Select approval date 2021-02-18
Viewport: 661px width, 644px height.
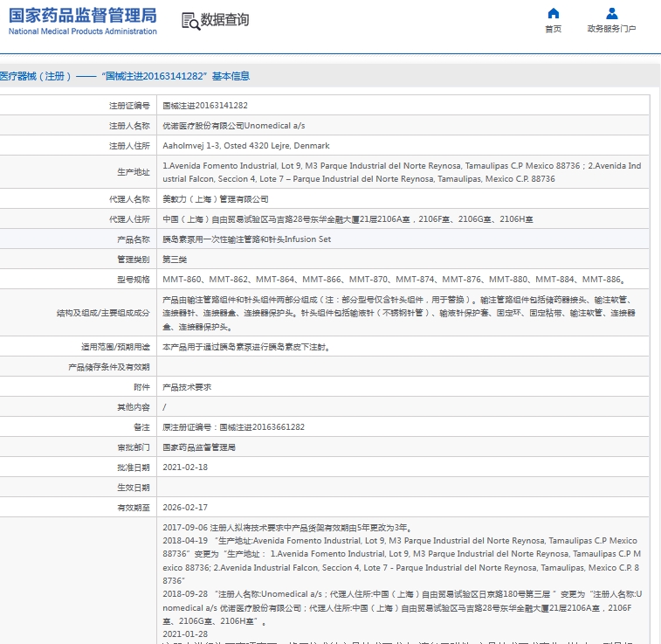click(x=185, y=467)
